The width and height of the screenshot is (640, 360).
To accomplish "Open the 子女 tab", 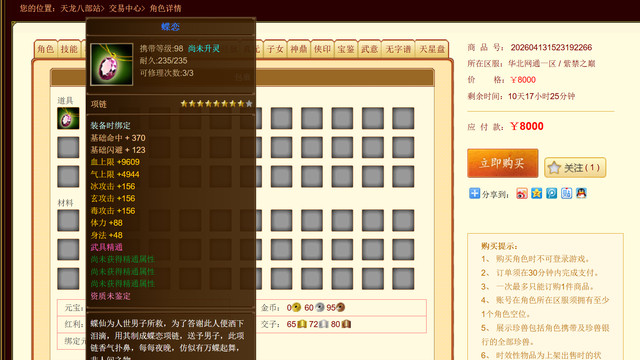I will (275, 49).
